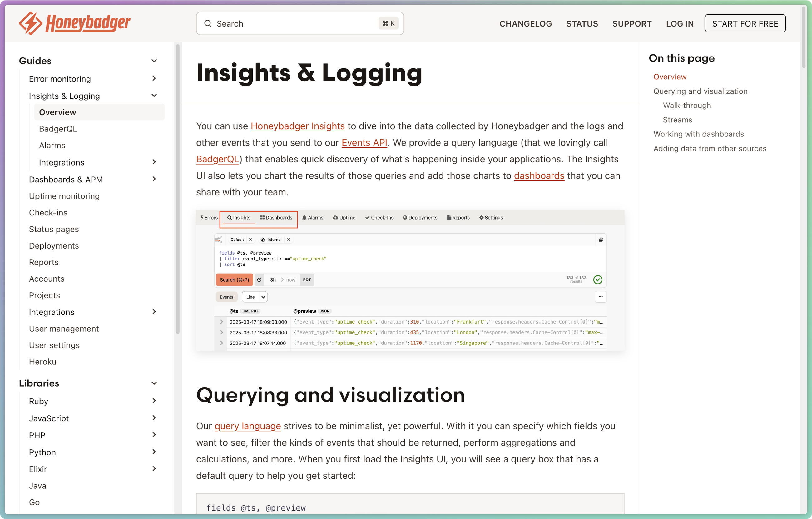Click the START FOR FREE button
The width and height of the screenshot is (812, 519).
[745, 23]
